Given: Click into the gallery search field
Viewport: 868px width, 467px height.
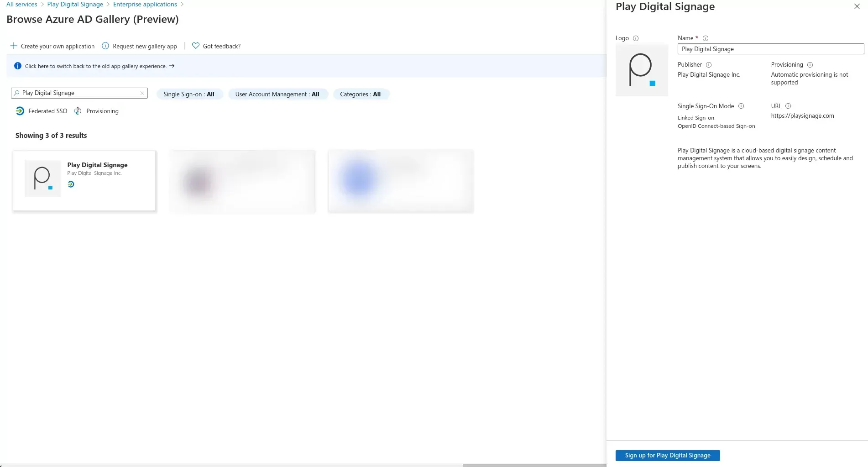Looking at the screenshot, I should (x=80, y=93).
